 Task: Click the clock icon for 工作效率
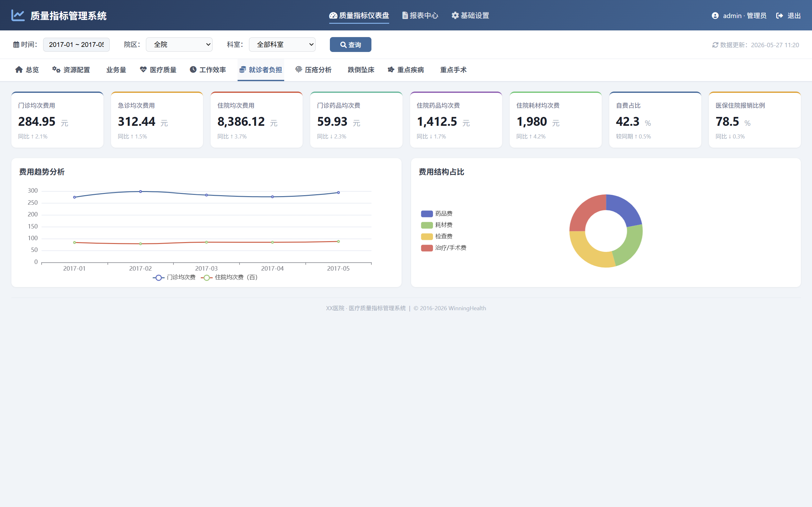[x=193, y=69]
